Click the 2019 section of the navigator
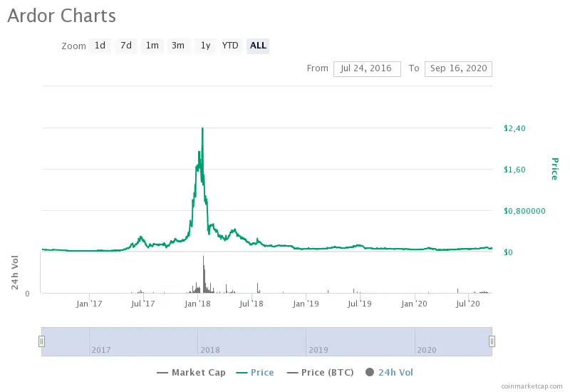570x392 pixels. (361, 341)
